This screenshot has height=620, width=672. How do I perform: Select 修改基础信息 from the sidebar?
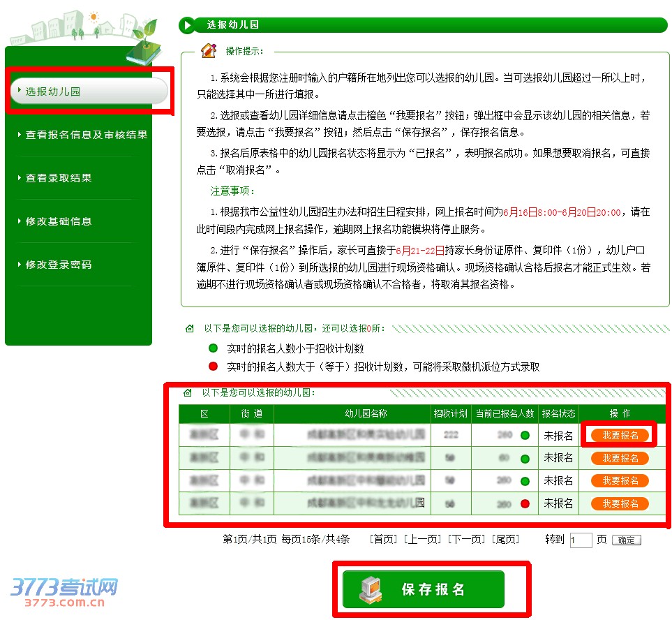click(x=58, y=221)
